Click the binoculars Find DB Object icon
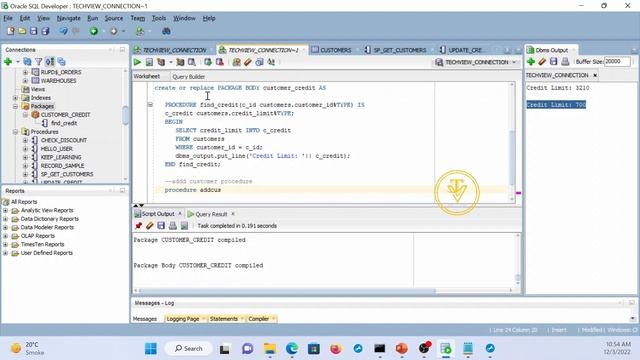The height and width of the screenshot is (360, 640). pyautogui.click(x=166, y=31)
